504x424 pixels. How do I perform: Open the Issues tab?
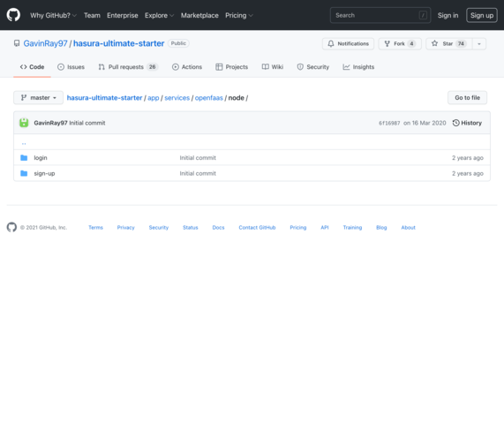pyautogui.click(x=71, y=67)
